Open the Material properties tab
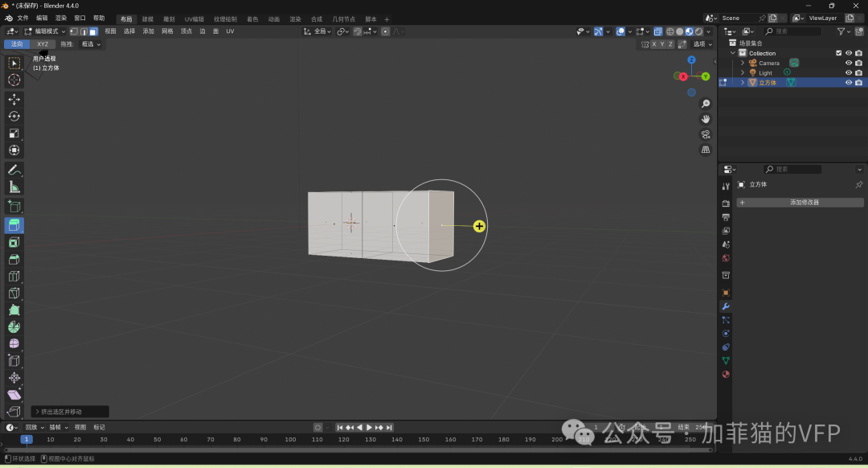 pyautogui.click(x=726, y=375)
